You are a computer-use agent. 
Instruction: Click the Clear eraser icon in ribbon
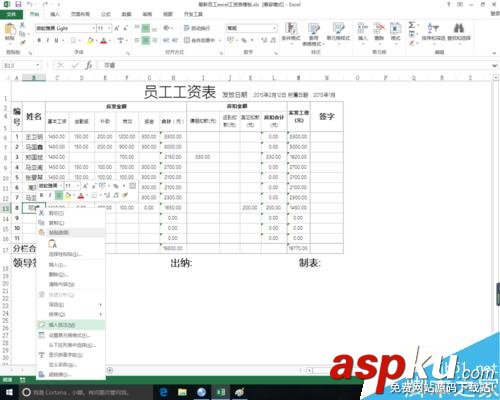coord(412,43)
